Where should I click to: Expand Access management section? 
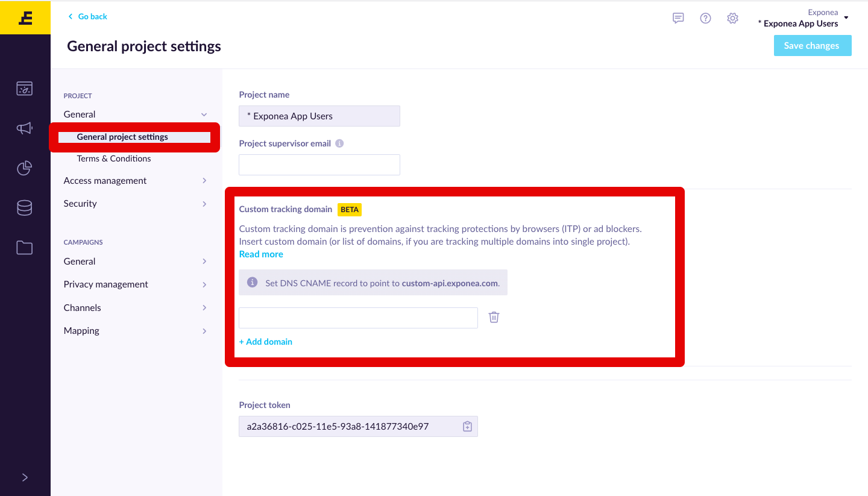pyautogui.click(x=136, y=181)
